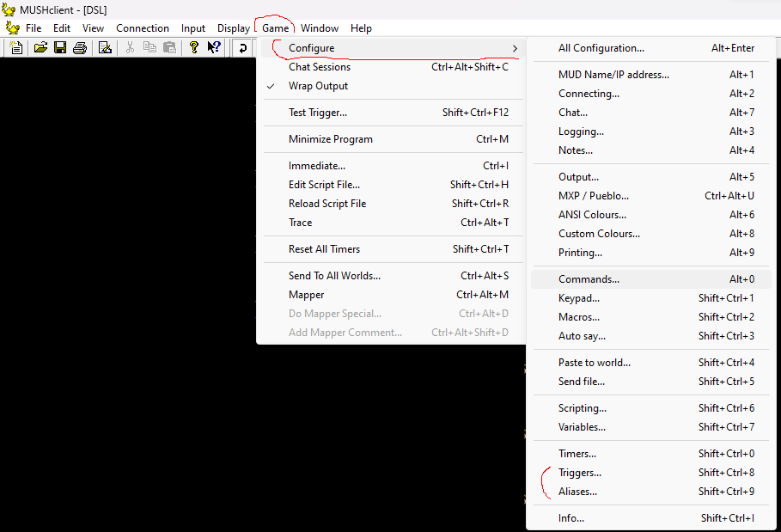Screen dimensions: 781x532
Task: Choose Output... in the Configure submenu
Action: [x=651, y=177]
